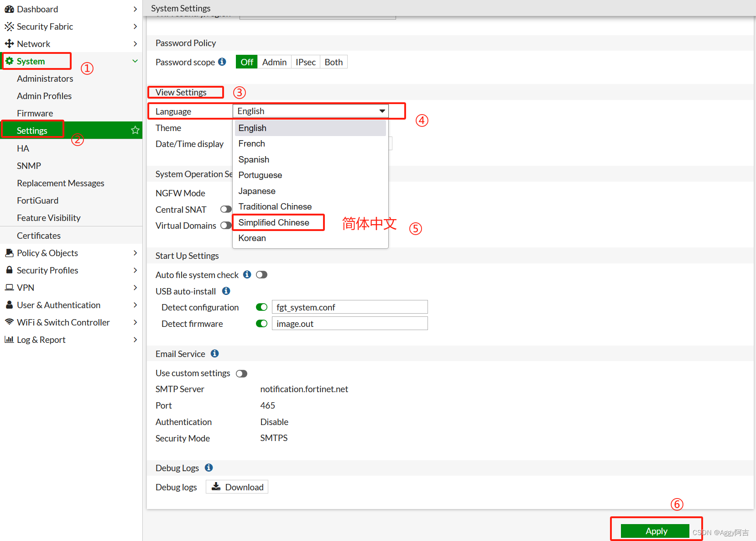
Task: Expand the Dashboard menu chevron
Action: point(135,9)
